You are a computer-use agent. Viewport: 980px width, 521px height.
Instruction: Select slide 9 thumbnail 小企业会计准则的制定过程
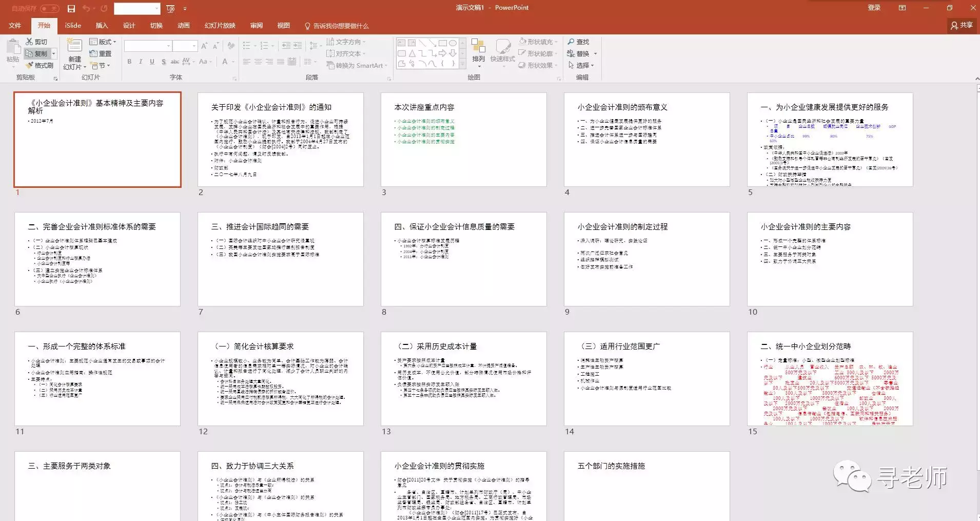click(646, 259)
